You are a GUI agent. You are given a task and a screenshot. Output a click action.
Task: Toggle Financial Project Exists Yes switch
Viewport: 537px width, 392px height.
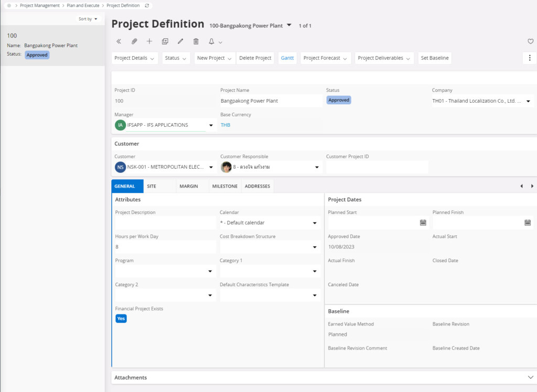[x=121, y=319]
